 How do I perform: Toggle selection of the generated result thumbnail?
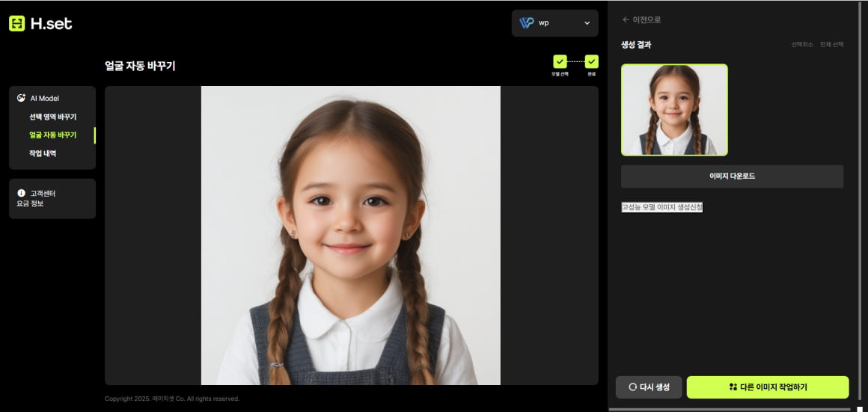tap(674, 110)
